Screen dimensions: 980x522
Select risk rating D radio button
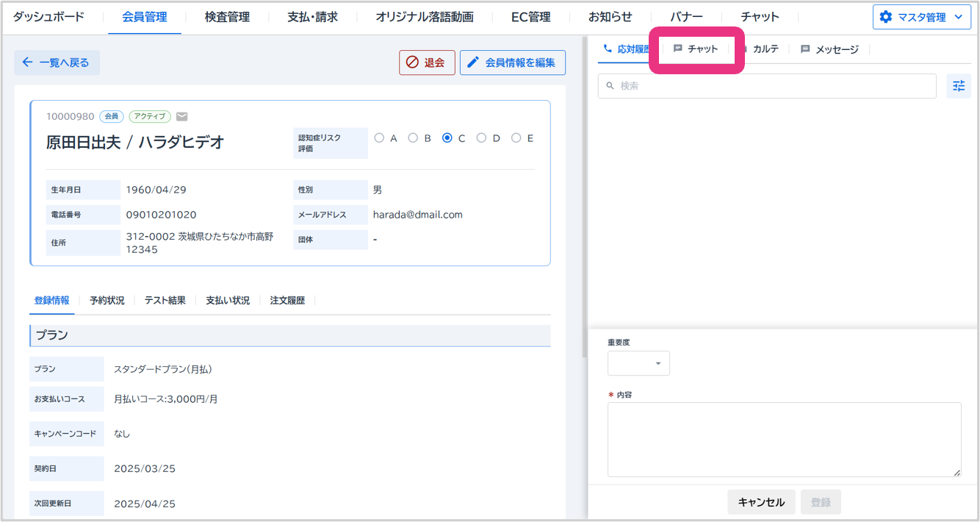point(481,138)
